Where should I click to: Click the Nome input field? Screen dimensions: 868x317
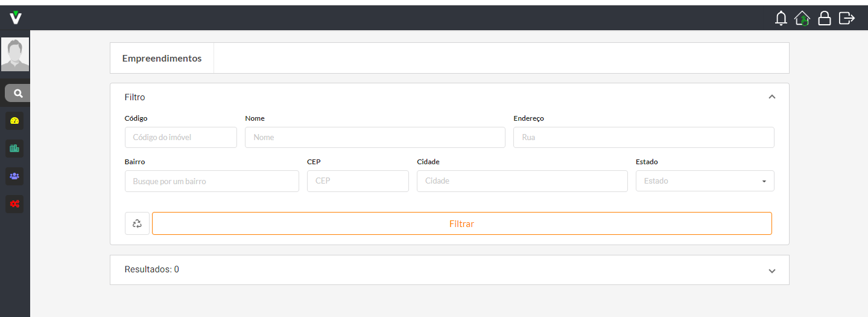375,137
